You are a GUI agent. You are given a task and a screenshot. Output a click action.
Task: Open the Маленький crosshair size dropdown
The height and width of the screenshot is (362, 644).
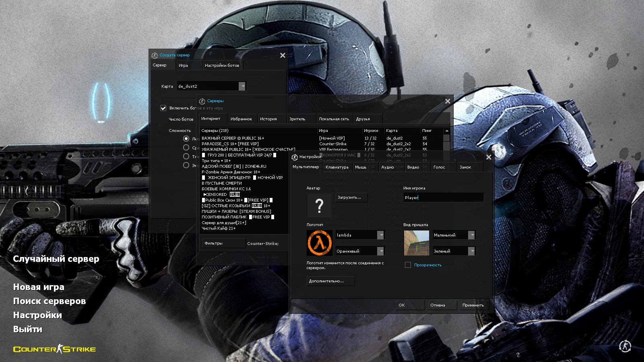pyautogui.click(x=471, y=235)
